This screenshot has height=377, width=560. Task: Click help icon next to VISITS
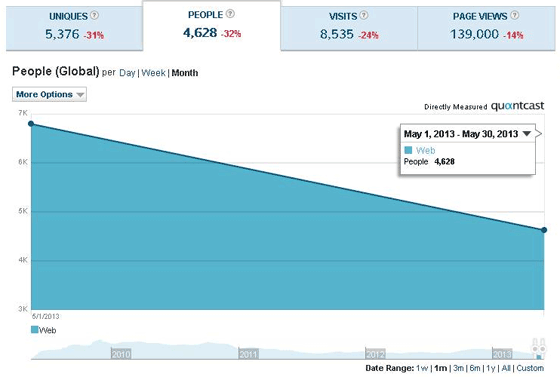(x=364, y=15)
